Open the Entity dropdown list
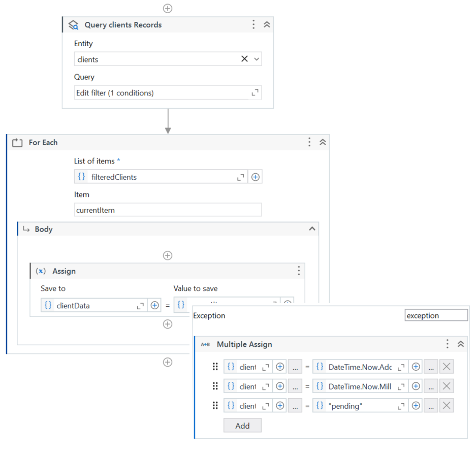This screenshot has height=453, width=476. coord(257,59)
